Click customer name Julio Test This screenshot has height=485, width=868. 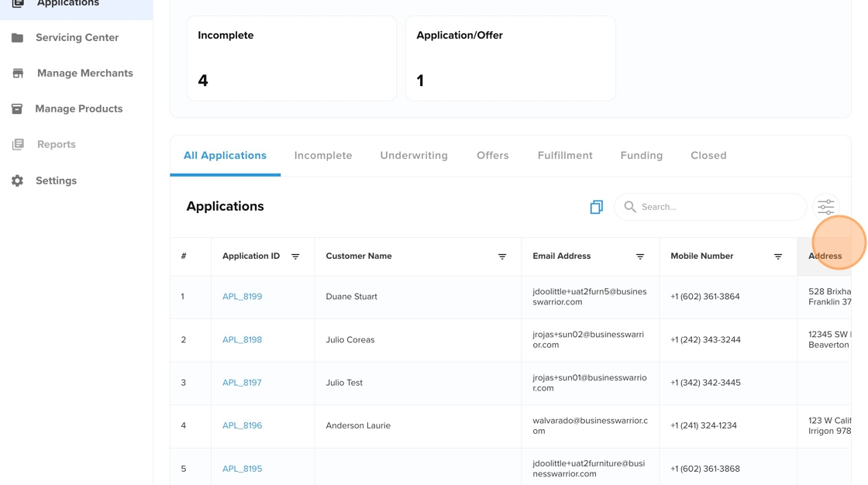(x=344, y=383)
